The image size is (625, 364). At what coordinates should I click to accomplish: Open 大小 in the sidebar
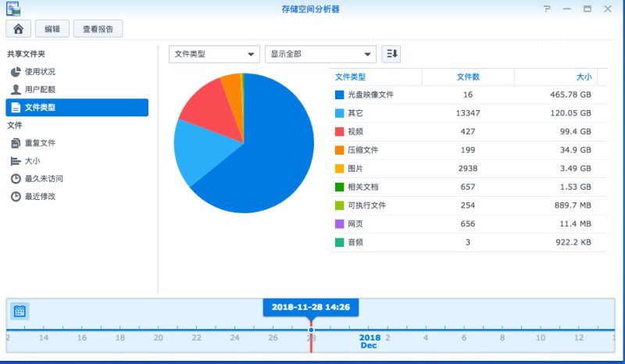click(x=77, y=161)
